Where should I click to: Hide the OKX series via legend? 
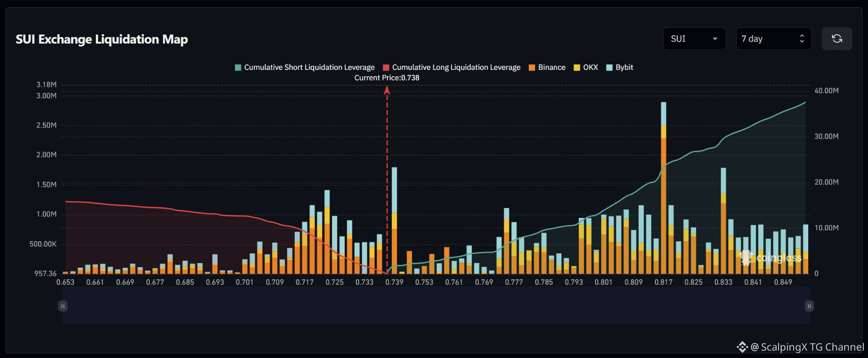click(x=586, y=67)
